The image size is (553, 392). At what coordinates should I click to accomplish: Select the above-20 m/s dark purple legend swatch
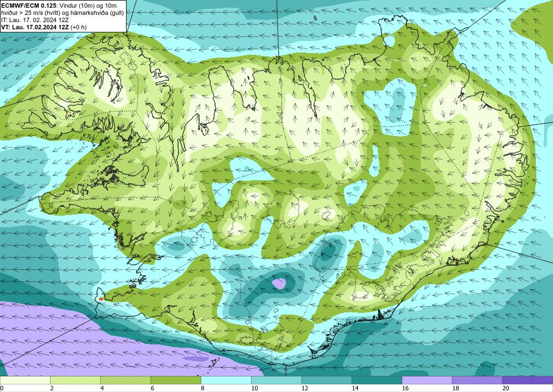[x=528, y=380]
